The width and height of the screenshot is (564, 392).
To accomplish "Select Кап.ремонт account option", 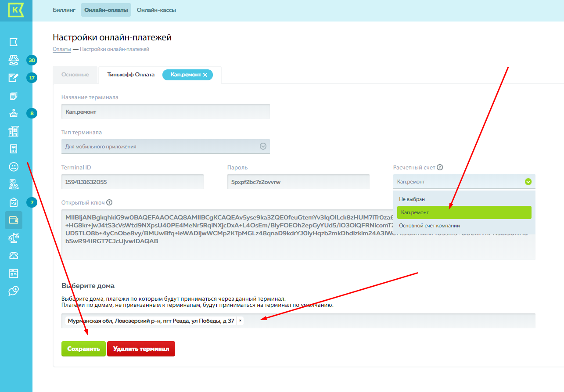I will tap(464, 212).
